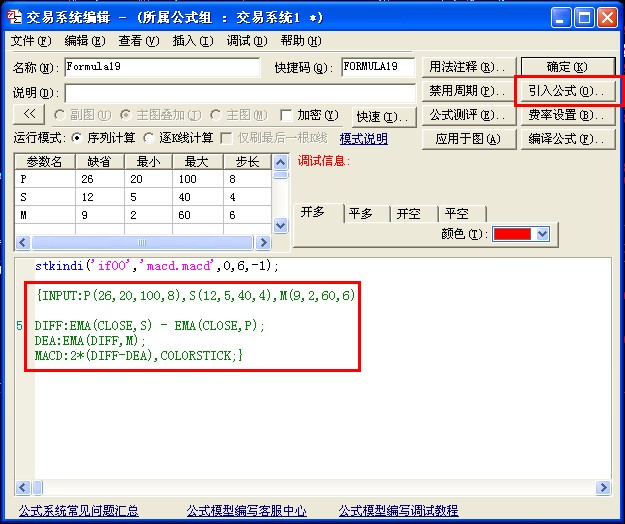This screenshot has height=524, width=625.
Task: Click default value 26 in P row
Action: coord(100,179)
